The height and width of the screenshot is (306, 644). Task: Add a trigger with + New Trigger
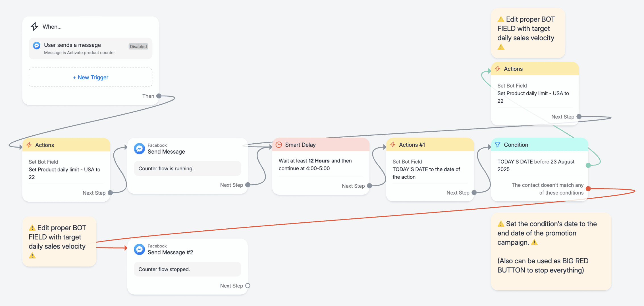click(90, 77)
